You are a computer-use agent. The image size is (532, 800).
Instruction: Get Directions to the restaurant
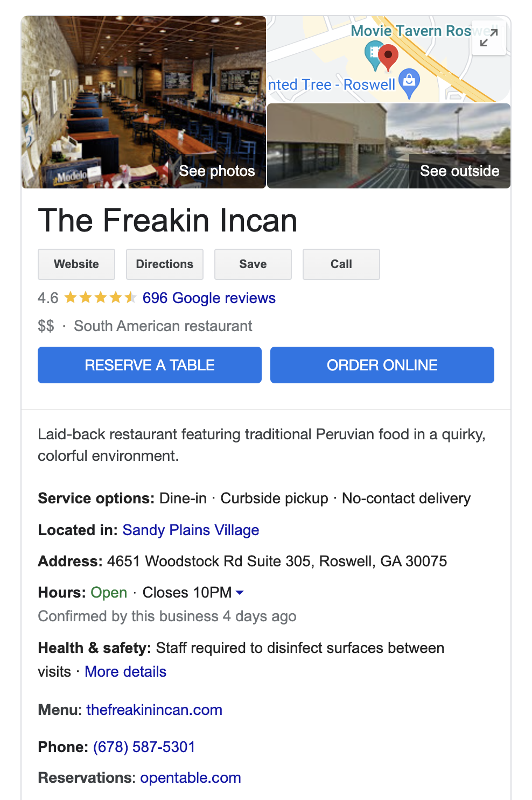coord(165,264)
